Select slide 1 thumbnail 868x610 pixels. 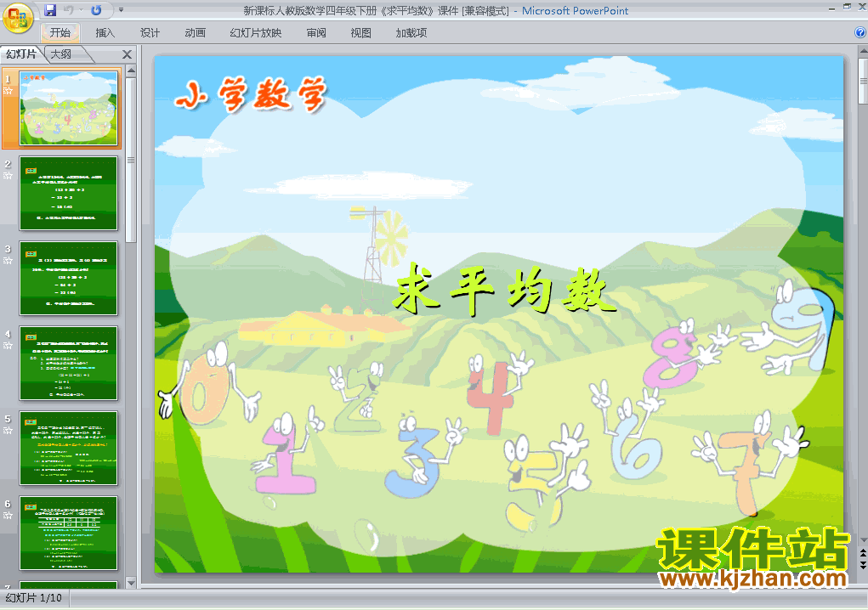coord(69,109)
